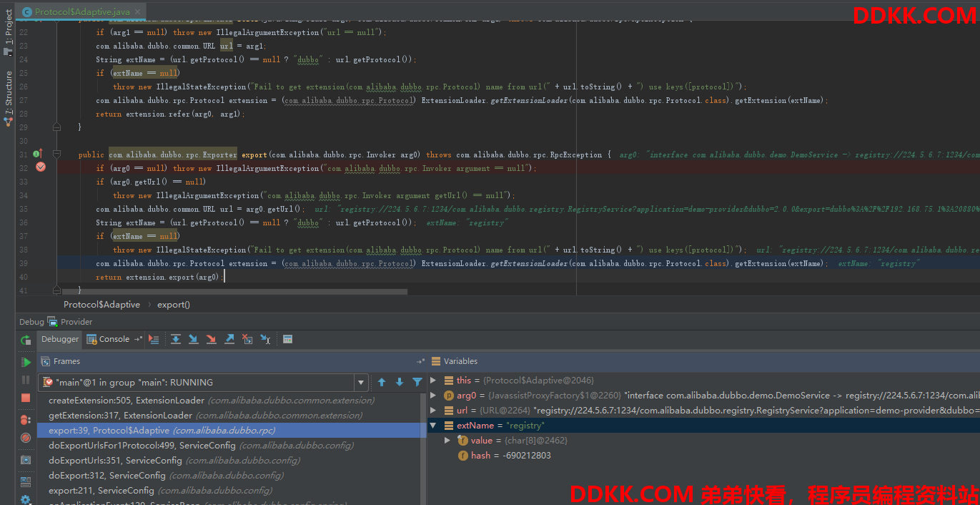The width and height of the screenshot is (980, 505).
Task: Select the extName variable row
Action: point(703,426)
